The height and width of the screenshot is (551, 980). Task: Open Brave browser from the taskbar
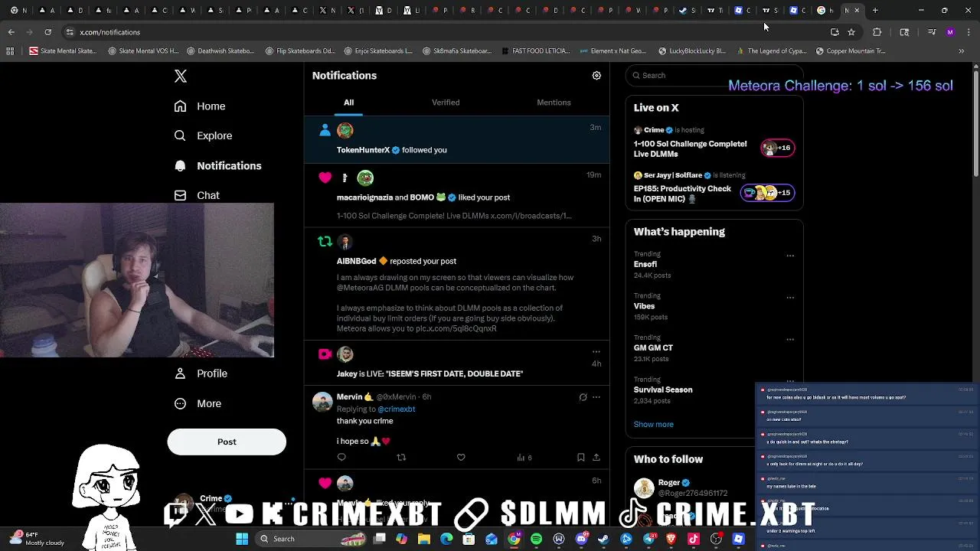point(671,539)
